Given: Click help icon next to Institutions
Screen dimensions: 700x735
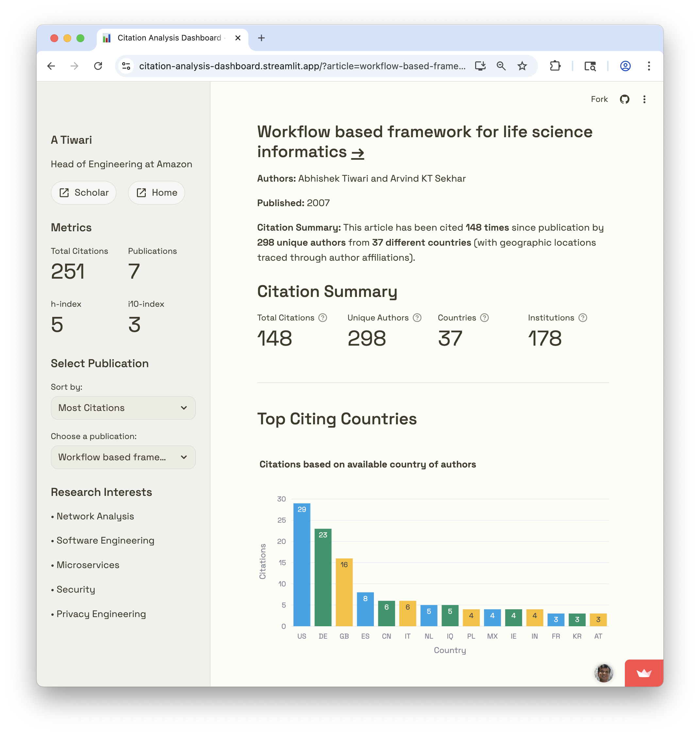Looking at the screenshot, I should (x=582, y=317).
